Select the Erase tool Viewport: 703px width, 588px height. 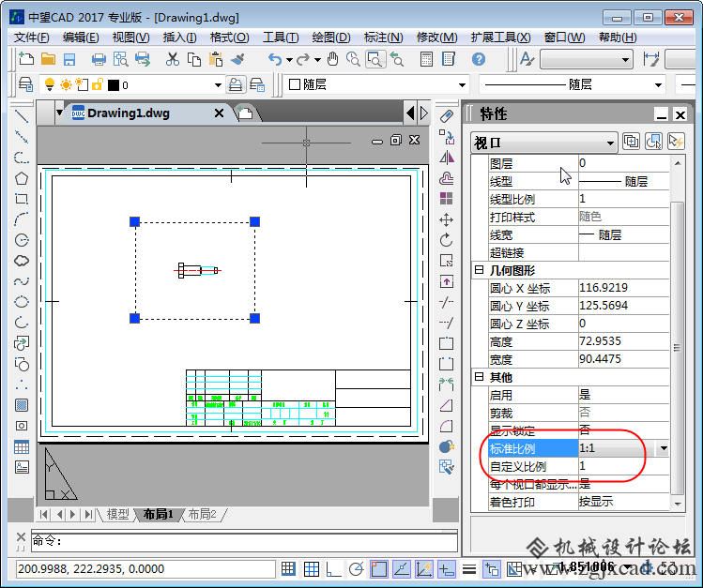(446, 116)
